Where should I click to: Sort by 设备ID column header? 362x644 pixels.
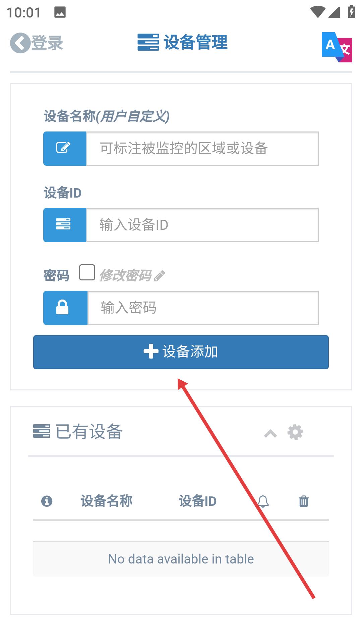point(198,501)
